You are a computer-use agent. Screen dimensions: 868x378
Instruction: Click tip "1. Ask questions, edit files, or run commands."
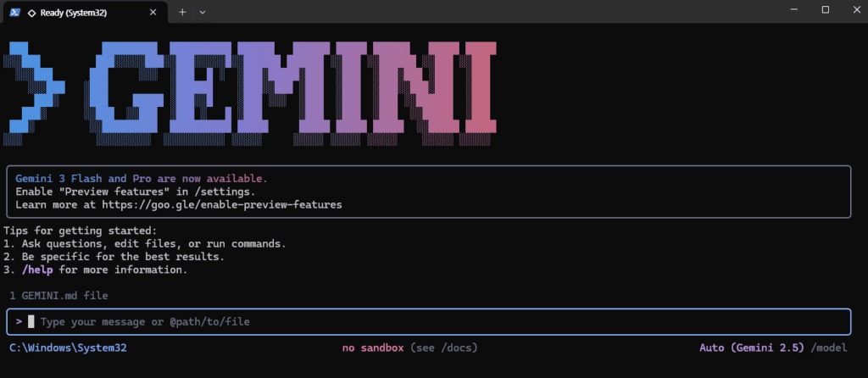[145, 244]
